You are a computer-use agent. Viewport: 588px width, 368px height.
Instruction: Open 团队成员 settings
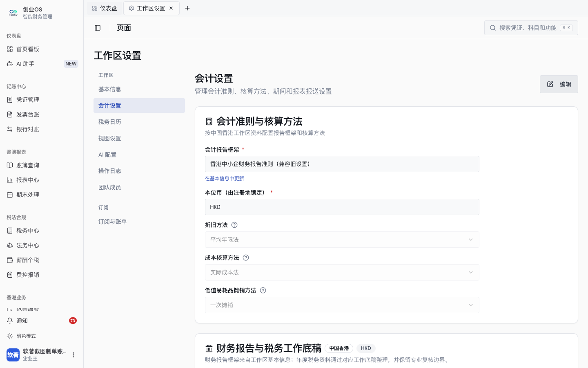click(139, 187)
